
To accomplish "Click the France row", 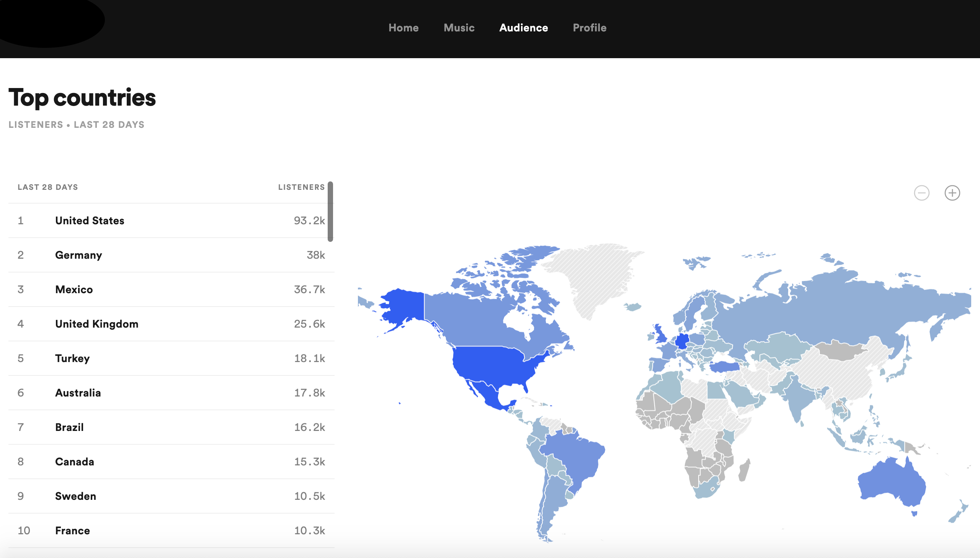I will 72,530.
